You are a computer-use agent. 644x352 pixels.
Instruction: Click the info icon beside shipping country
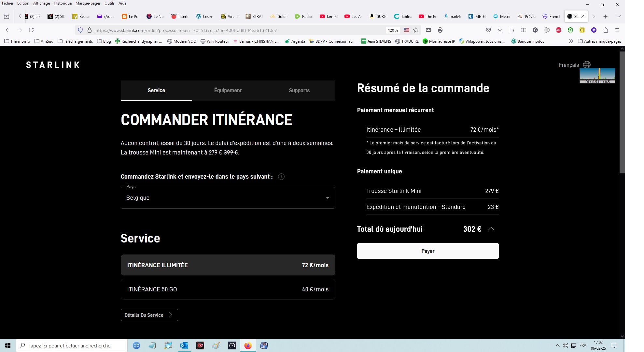(x=281, y=177)
